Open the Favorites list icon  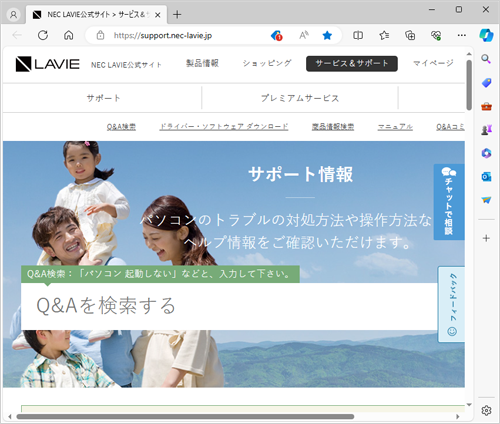pyautogui.click(x=384, y=35)
